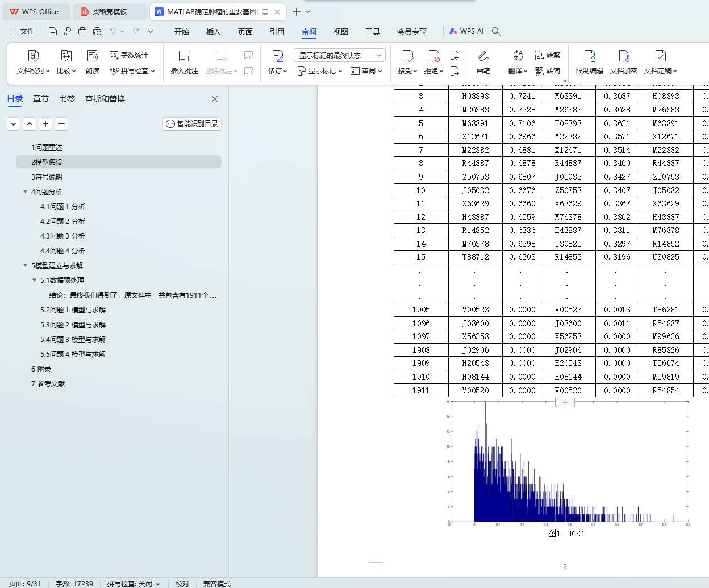Expand the quick toolbar customize arrow
The image size is (709, 588).
click(151, 31)
